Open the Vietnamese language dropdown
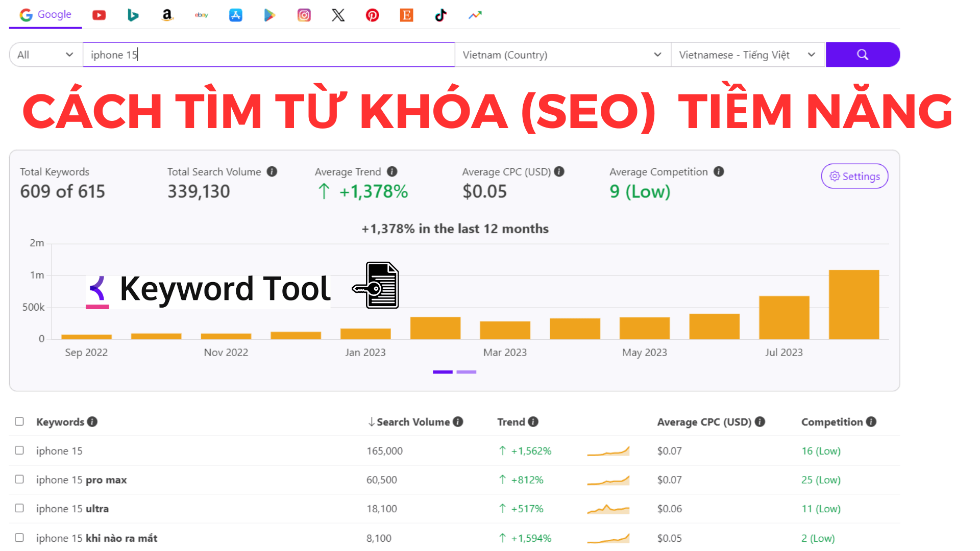Screen dimensions: 980x551 [x=748, y=55]
